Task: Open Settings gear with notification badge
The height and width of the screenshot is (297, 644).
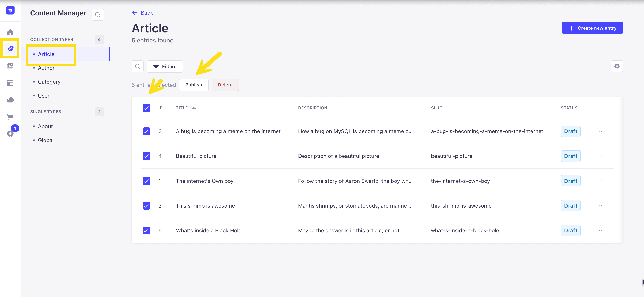Action: 10,133
